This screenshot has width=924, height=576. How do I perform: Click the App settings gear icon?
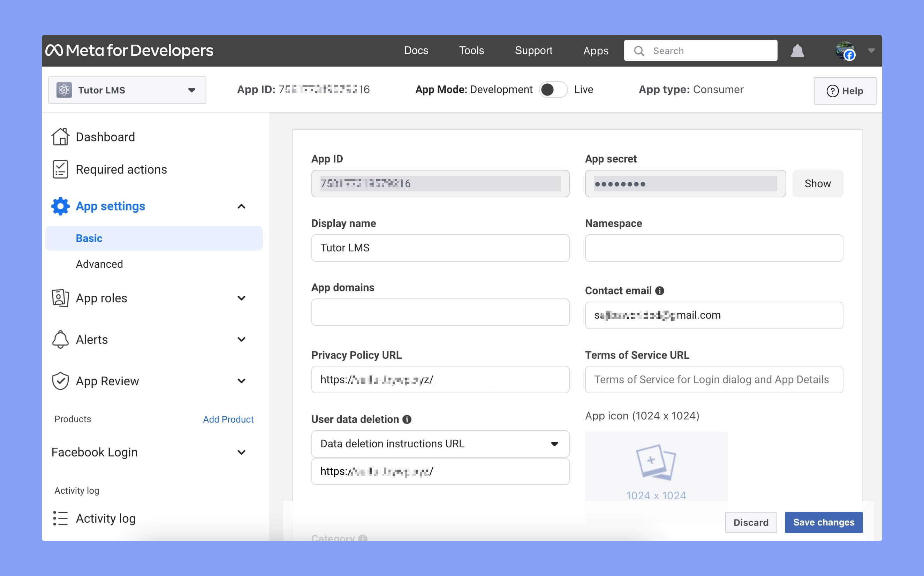[60, 206]
